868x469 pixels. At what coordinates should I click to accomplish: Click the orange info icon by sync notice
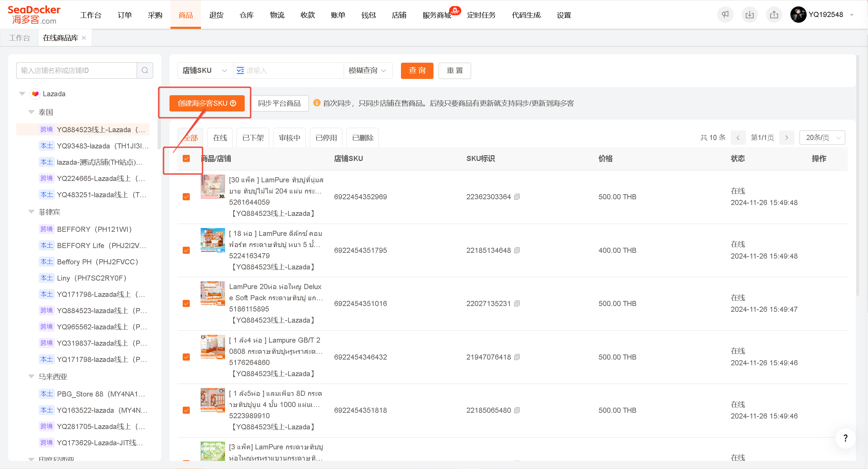317,103
